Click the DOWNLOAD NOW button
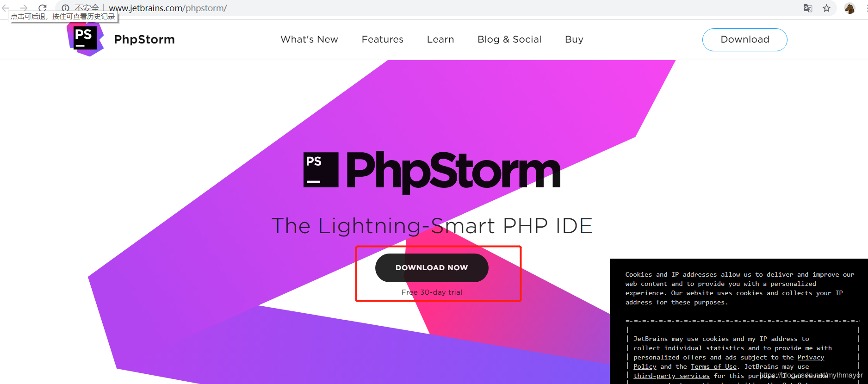 pyautogui.click(x=432, y=267)
